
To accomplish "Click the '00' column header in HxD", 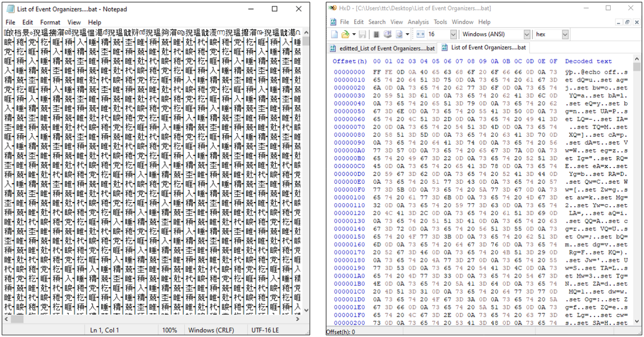I will pos(377,61).
